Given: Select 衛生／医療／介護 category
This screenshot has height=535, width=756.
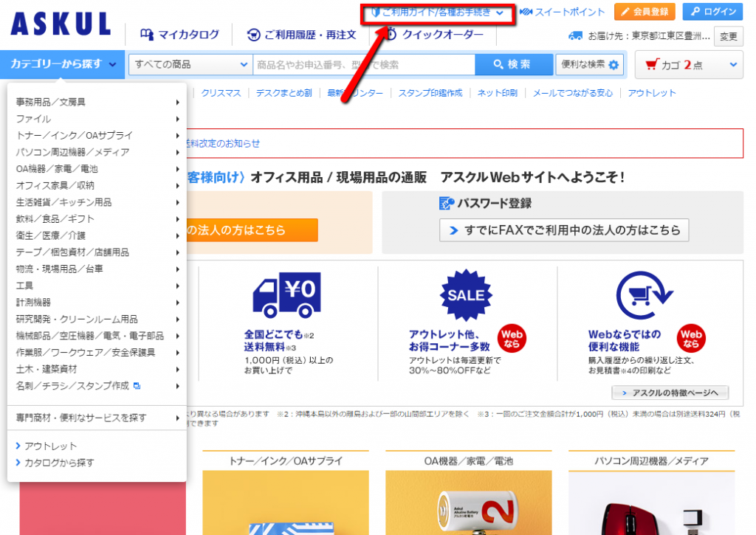Looking at the screenshot, I should tap(51, 235).
